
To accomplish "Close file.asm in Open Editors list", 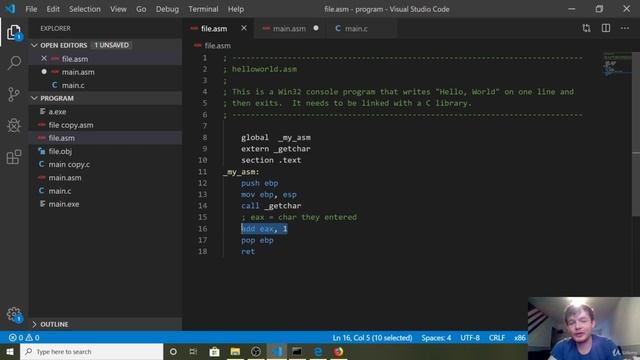I will click(44, 58).
